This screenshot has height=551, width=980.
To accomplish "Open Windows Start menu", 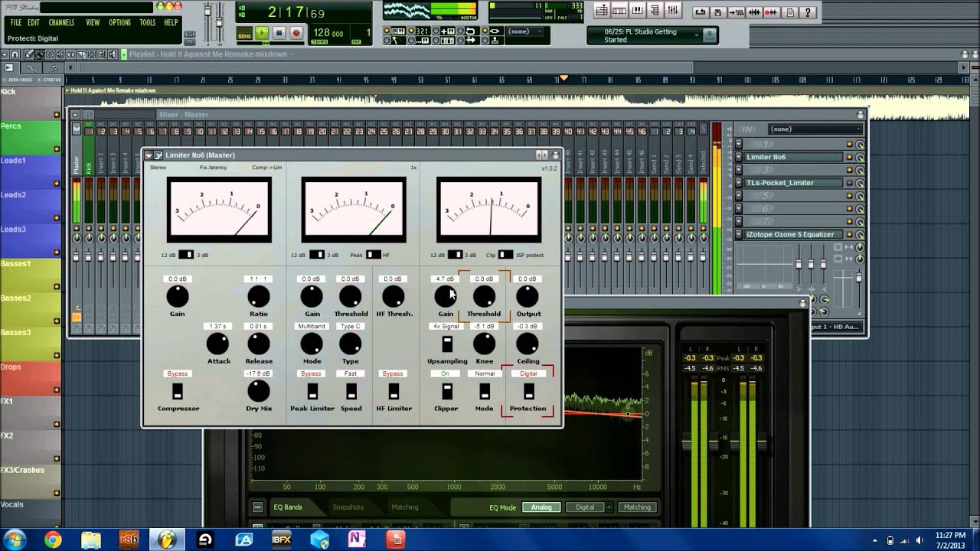I will 15,540.
